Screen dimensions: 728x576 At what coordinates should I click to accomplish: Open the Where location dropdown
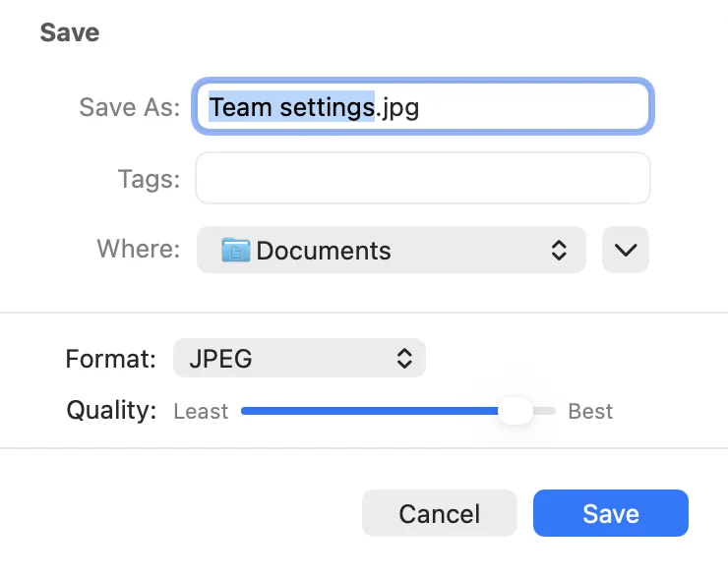[x=391, y=250]
